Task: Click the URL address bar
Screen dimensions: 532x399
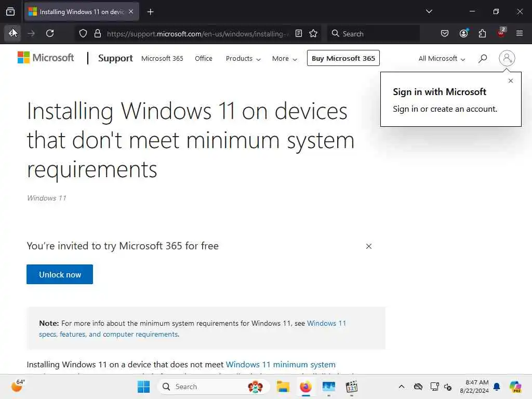Action: click(x=198, y=34)
